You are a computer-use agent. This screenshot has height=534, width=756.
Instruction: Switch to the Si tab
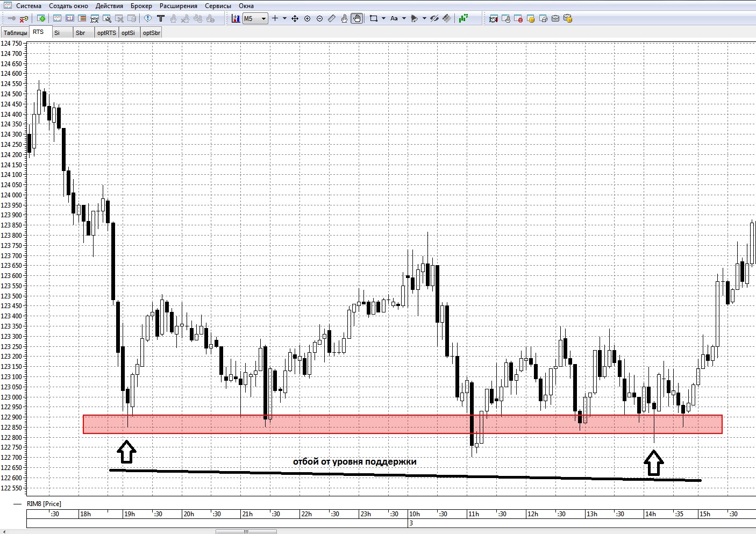(x=63, y=33)
